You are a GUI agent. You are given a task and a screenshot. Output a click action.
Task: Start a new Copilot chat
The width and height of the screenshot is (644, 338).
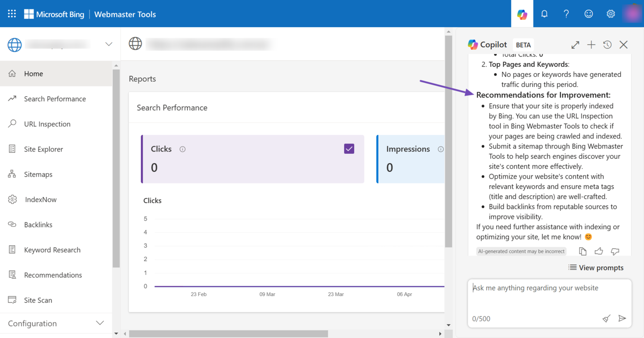click(x=591, y=45)
